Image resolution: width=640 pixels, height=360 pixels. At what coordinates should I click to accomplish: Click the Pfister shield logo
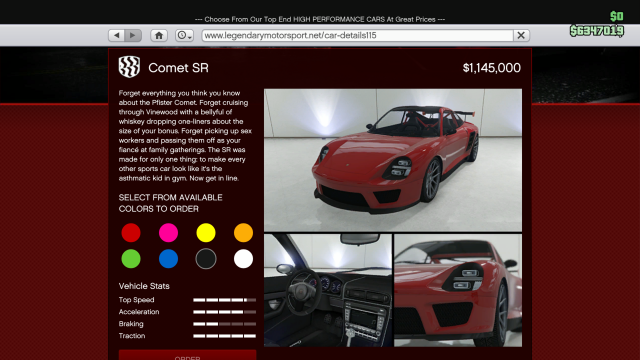tap(129, 67)
